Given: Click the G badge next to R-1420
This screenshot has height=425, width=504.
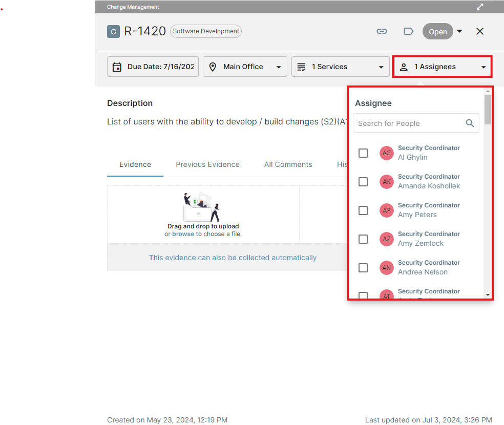Looking at the screenshot, I should 113,31.
